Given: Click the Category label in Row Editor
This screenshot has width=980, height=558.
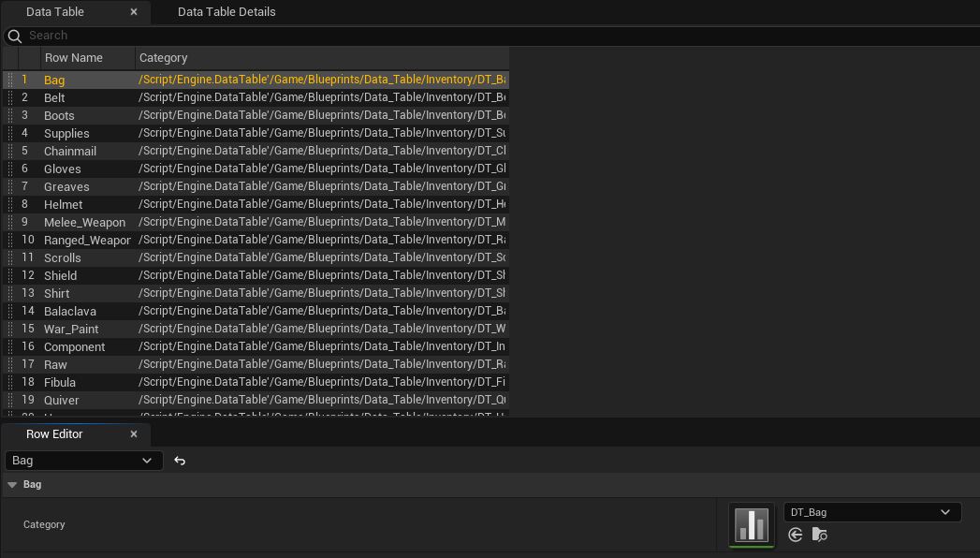Looking at the screenshot, I should [44, 525].
